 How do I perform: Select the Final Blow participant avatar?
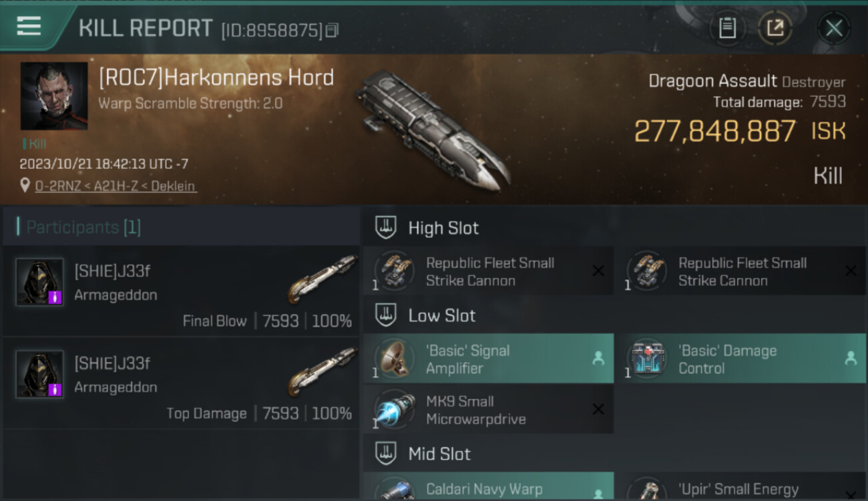[40, 282]
